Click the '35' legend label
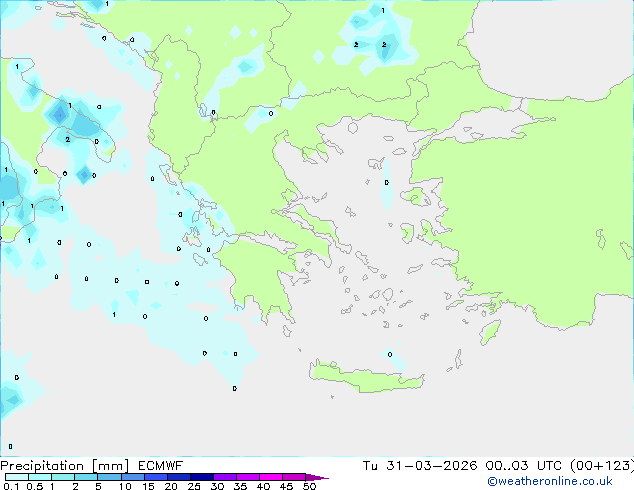The height and width of the screenshot is (490, 634). point(240,486)
